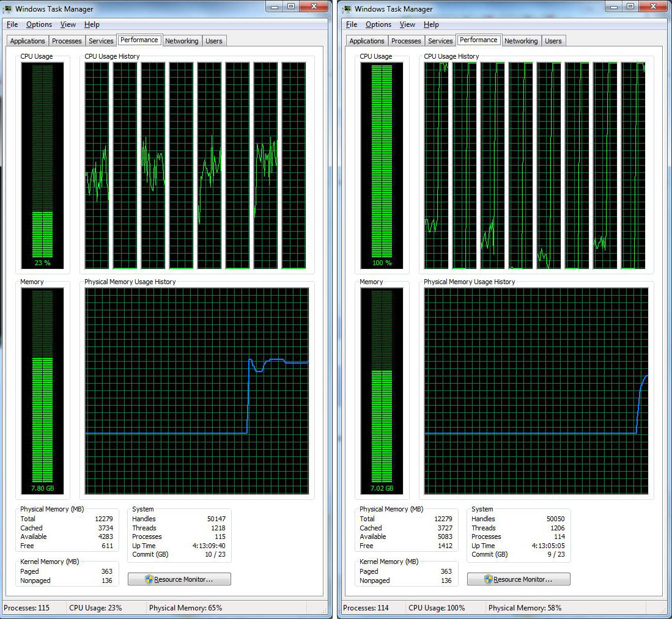Open Help menu in right Task Manager
The width and height of the screenshot is (672, 619).
(x=431, y=24)
